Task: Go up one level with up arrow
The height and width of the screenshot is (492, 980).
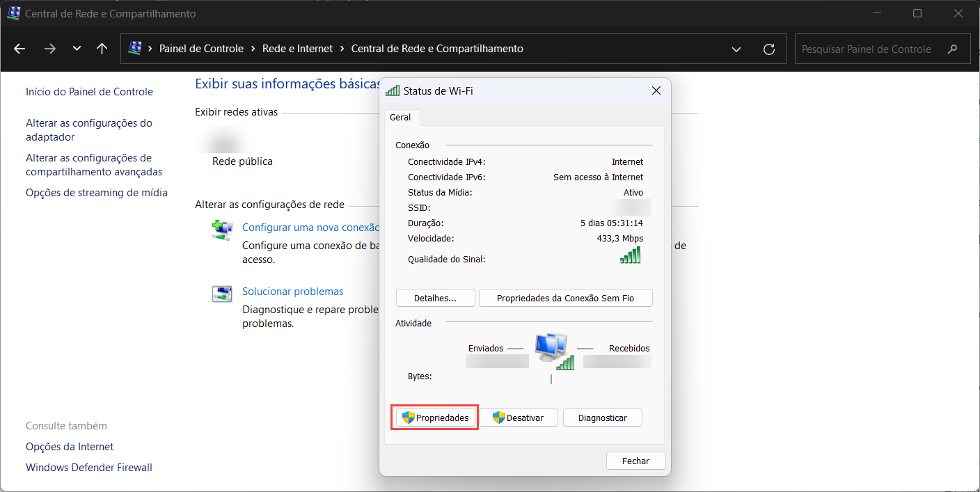Action: (102, 49)
